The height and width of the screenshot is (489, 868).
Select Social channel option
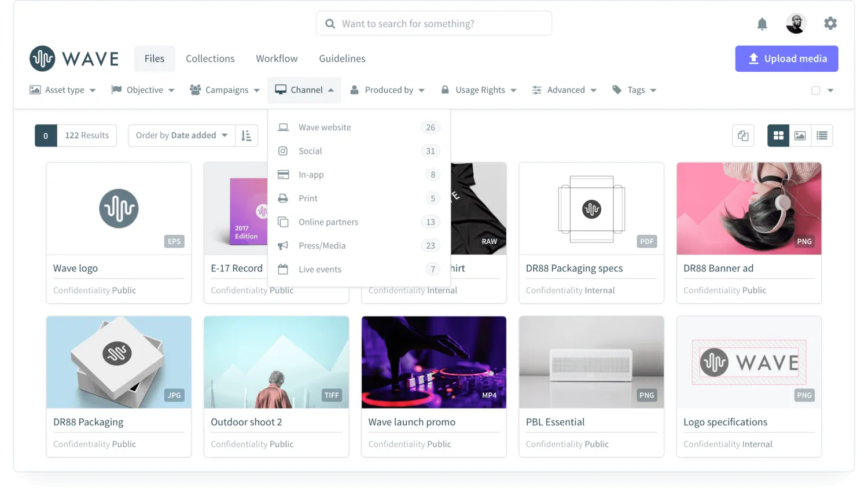[x=359, y=151]
